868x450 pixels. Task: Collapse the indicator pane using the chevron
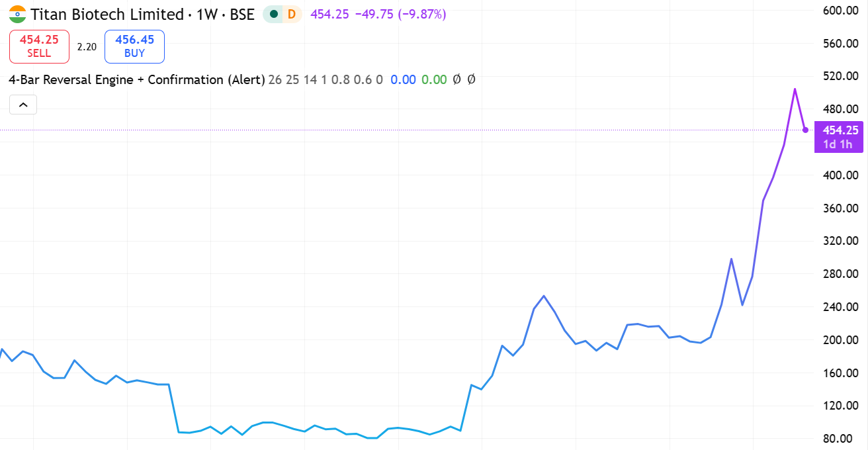coord(23,104)
